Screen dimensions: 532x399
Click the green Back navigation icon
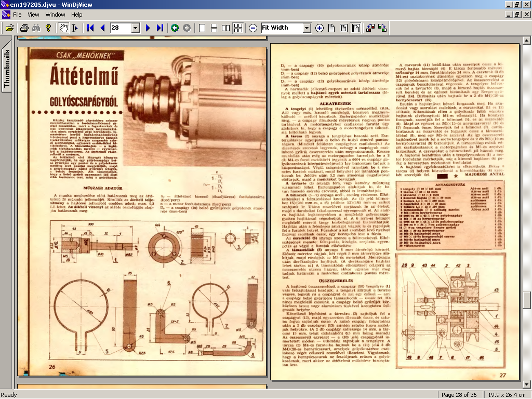click(175, 28)
